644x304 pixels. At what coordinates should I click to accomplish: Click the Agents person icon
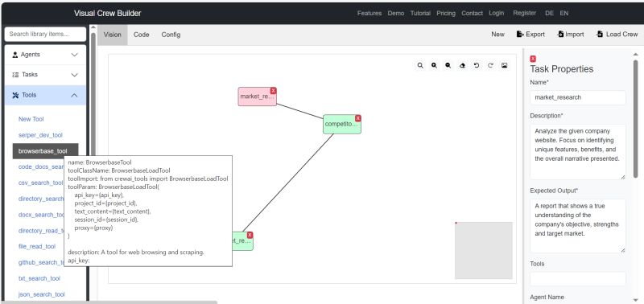[x=15, y=55]
